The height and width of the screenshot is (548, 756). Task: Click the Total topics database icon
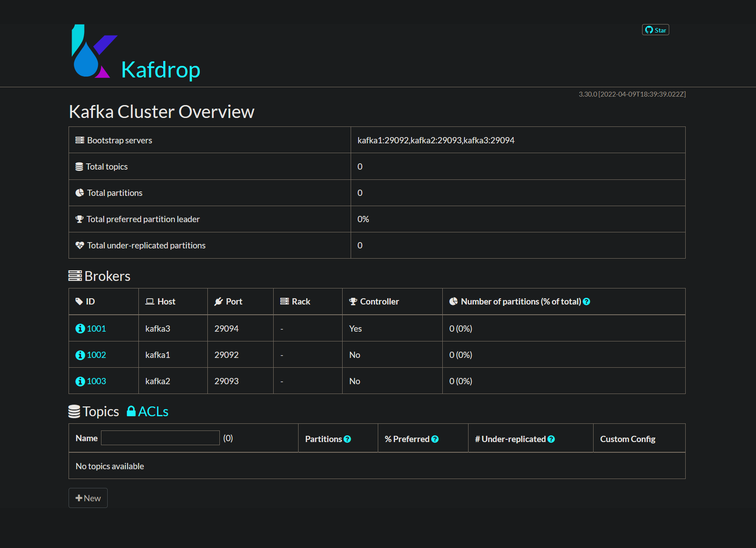79,166
